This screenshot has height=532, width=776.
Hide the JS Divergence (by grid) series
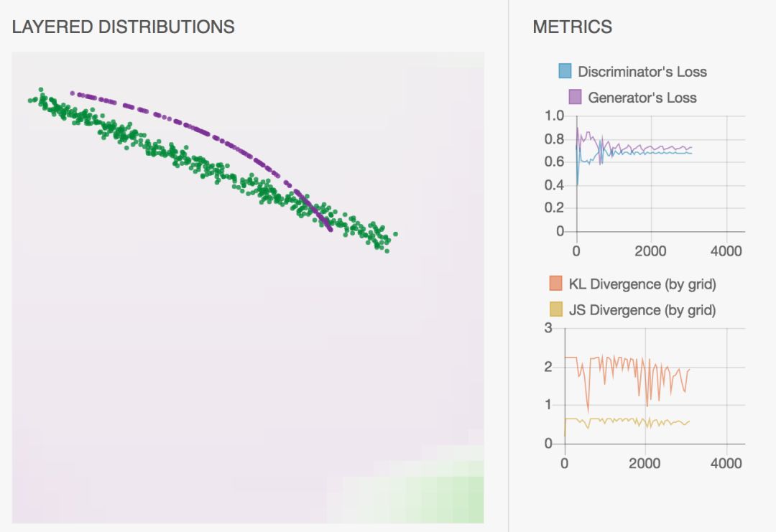642,310
